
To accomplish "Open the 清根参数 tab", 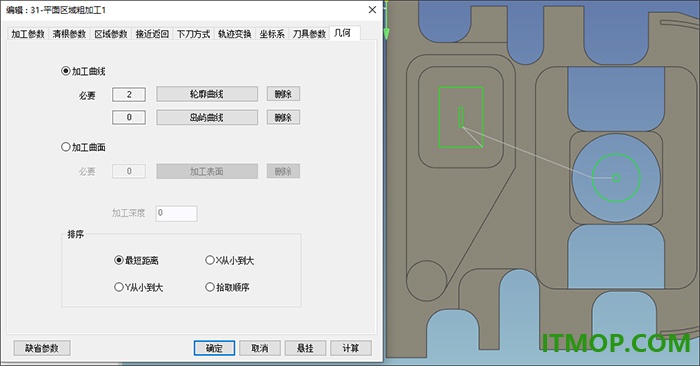I will [69, 34].
